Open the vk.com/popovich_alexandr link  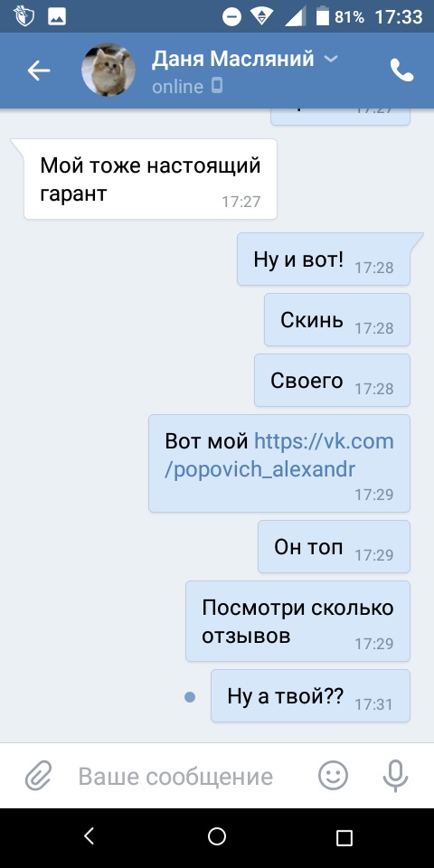[x=279, y=455]
